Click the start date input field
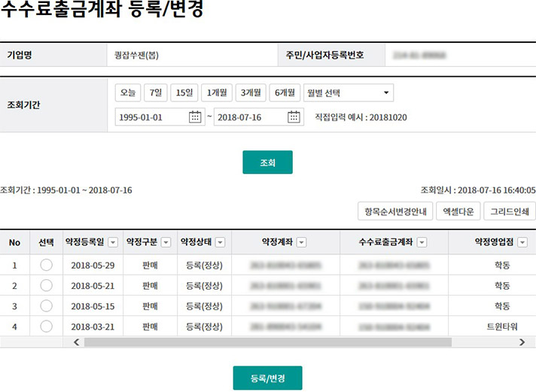This screenshot has height=392, width=536. click(151, 117)
